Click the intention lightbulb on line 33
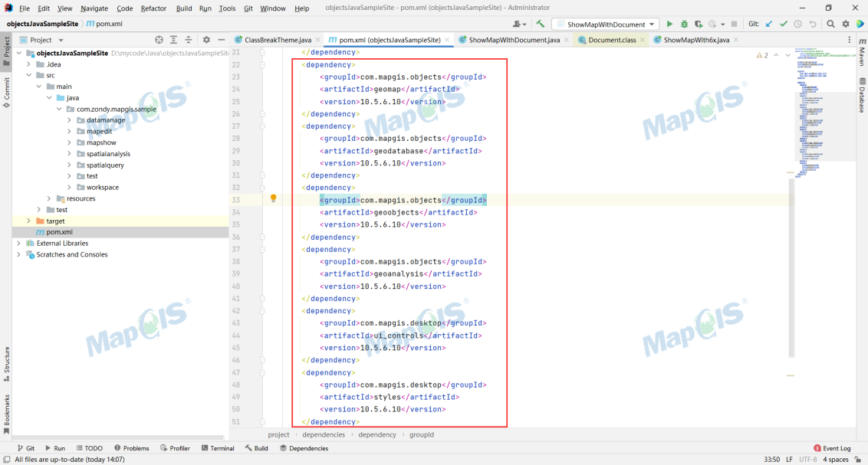The height and width of the screenshot is (465, 868). pos(273,198)
